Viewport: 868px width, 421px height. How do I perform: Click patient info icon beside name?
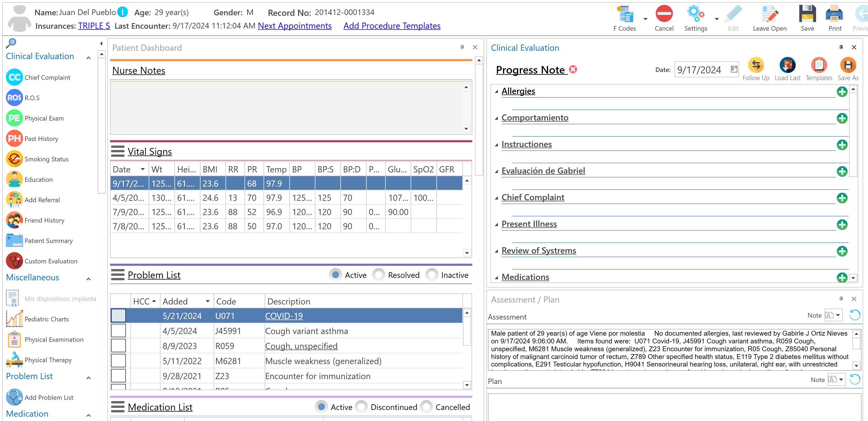point(123,12)
